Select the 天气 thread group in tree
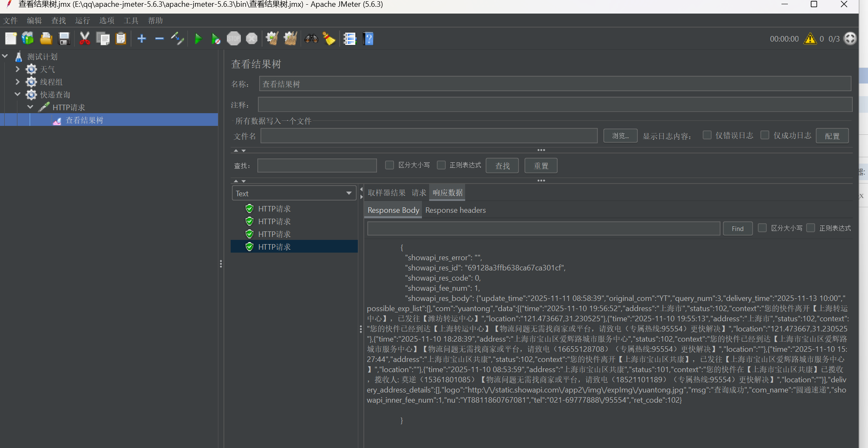Viewport: 868px width, 448px height. [47, 69]
